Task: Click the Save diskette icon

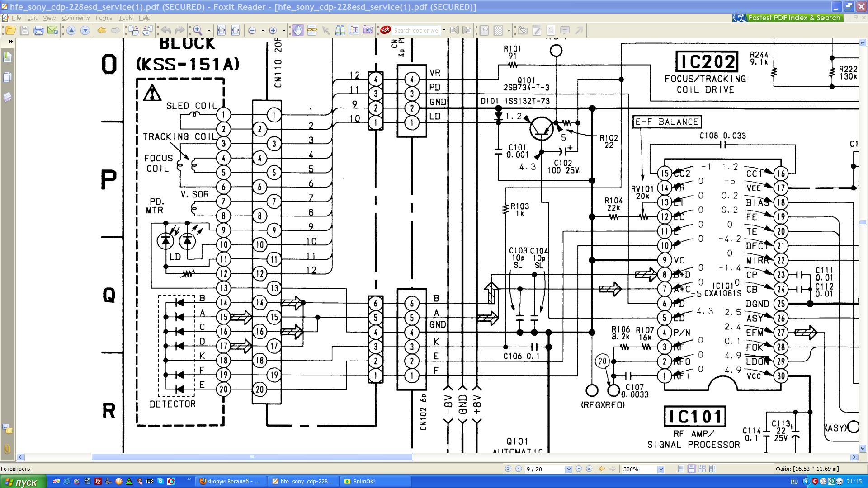Action: pyautogui.click(x=25, y=30)
